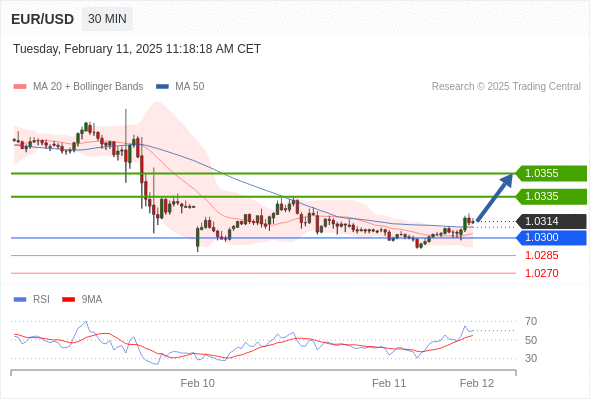Click the 1.0270 red support label
This screenshot has height=400, width=590.
(x=542, y=273)
